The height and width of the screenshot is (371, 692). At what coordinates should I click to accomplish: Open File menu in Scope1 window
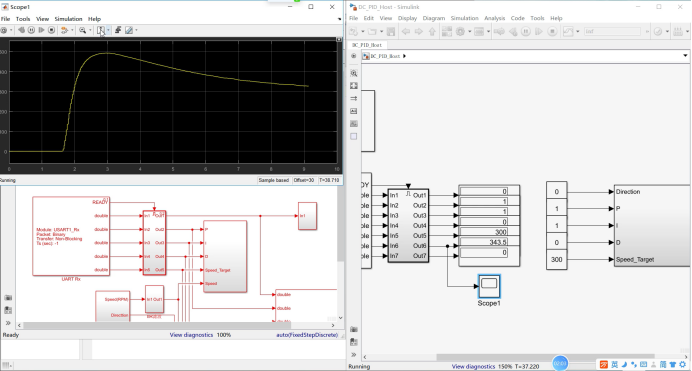coord(5,19)
